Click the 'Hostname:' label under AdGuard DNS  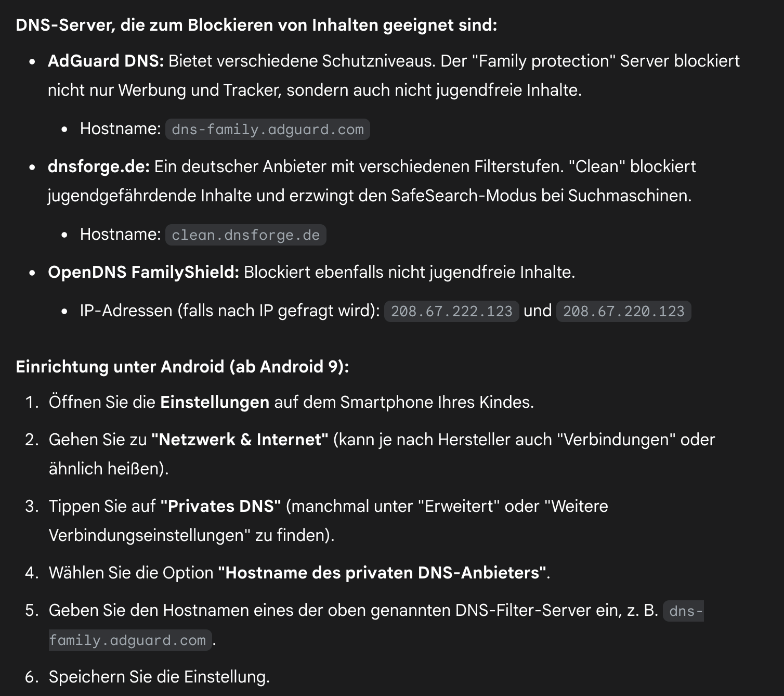click(x=121, y=128)
